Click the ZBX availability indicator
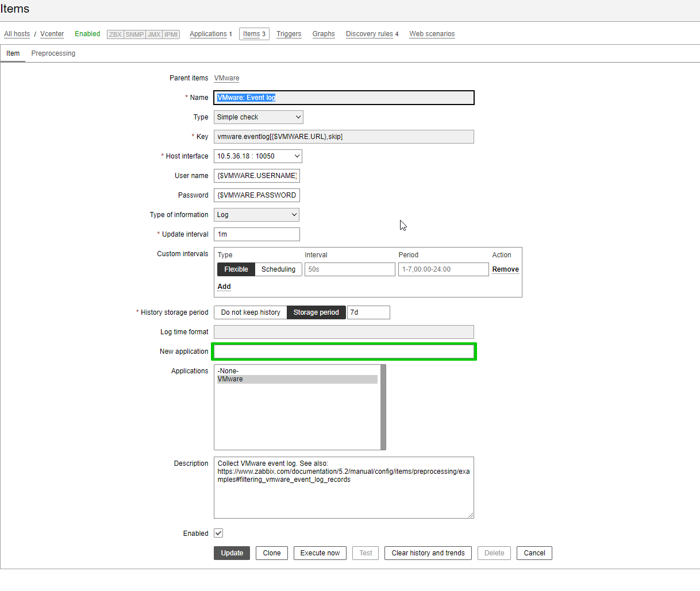Viewport: 700px width, 591px height. (116, 34)
